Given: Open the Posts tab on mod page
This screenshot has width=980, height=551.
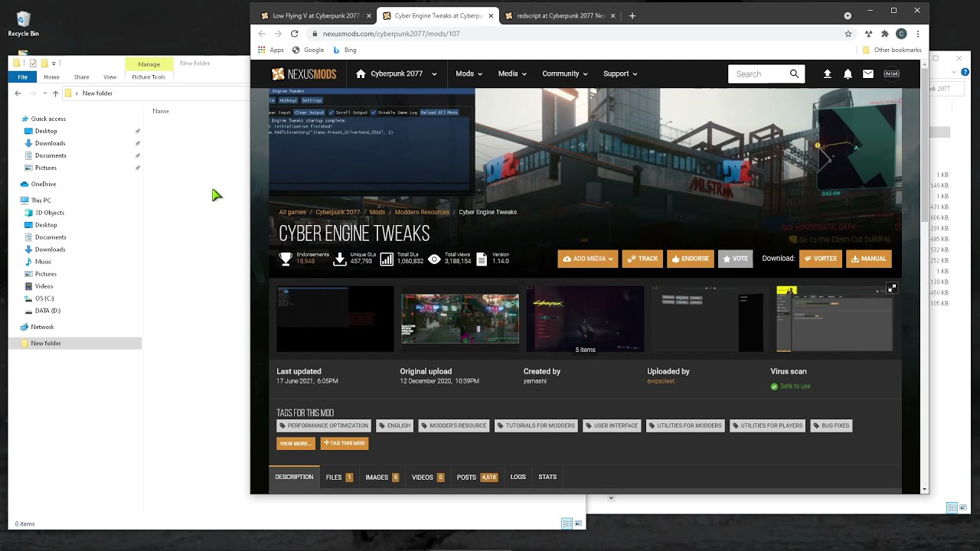Looking at the screenshot, I should tap(477, 477).
